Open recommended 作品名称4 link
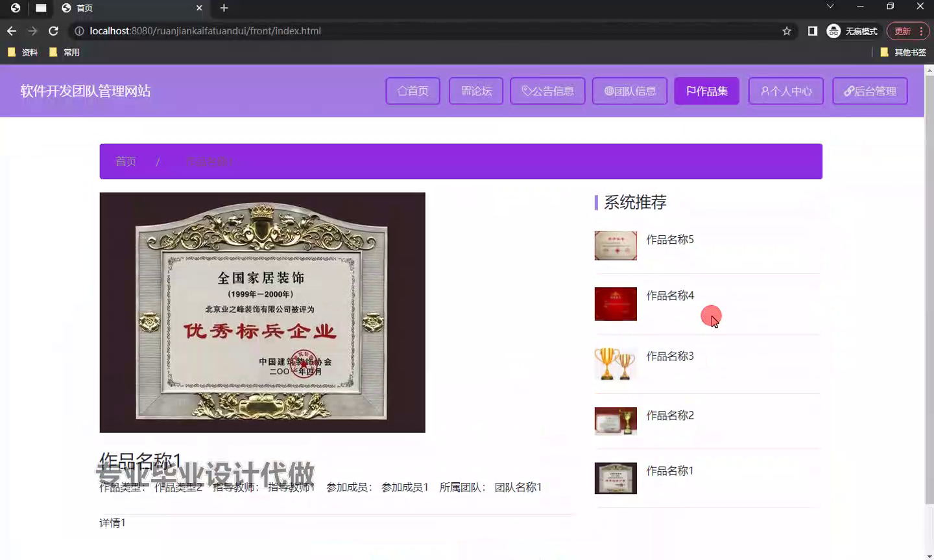 point(670,296)
